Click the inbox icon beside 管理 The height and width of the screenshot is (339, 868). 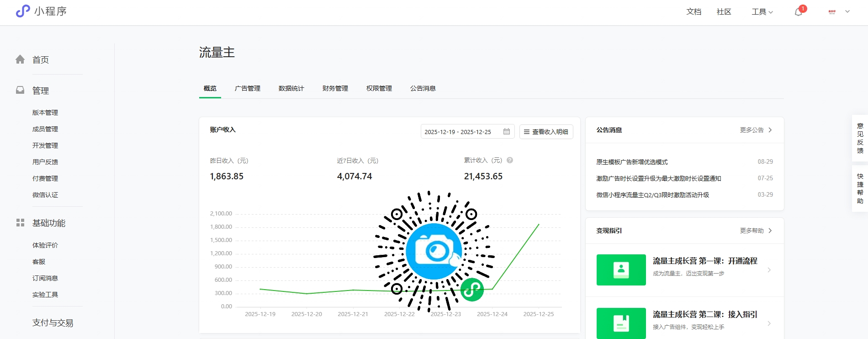(x=20, y=90)
